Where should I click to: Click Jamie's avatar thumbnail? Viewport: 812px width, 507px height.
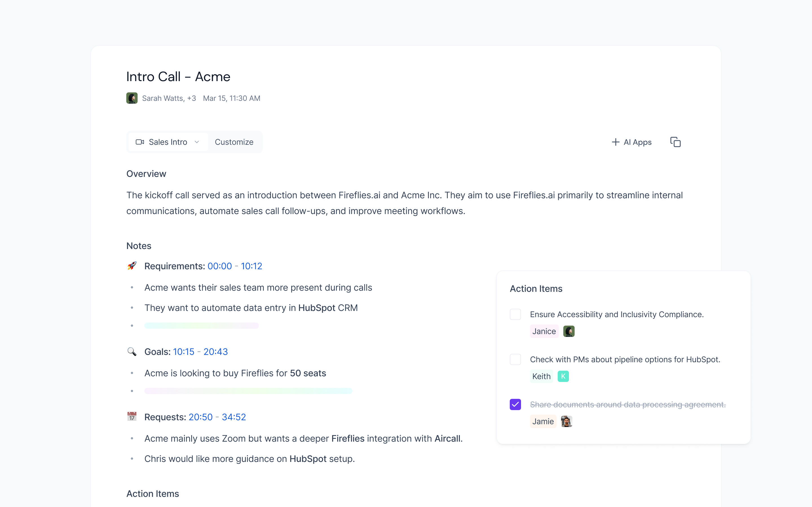tap(567, 421)
